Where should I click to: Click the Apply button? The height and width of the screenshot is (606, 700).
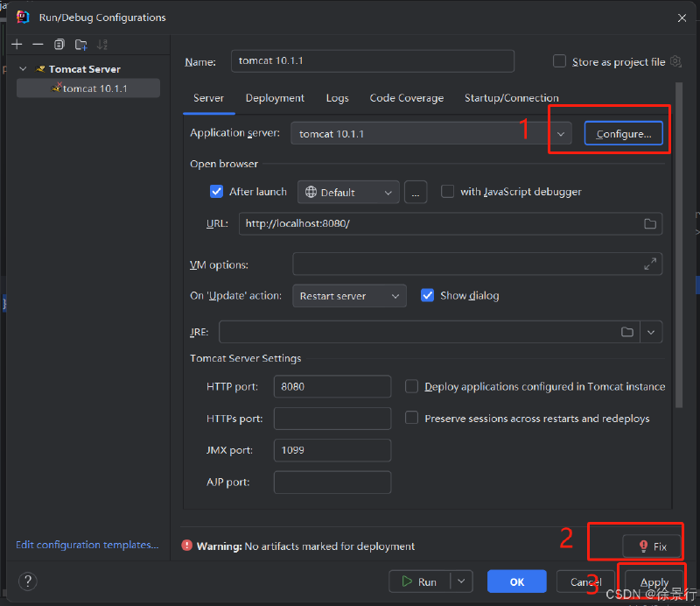coord(654,581)
